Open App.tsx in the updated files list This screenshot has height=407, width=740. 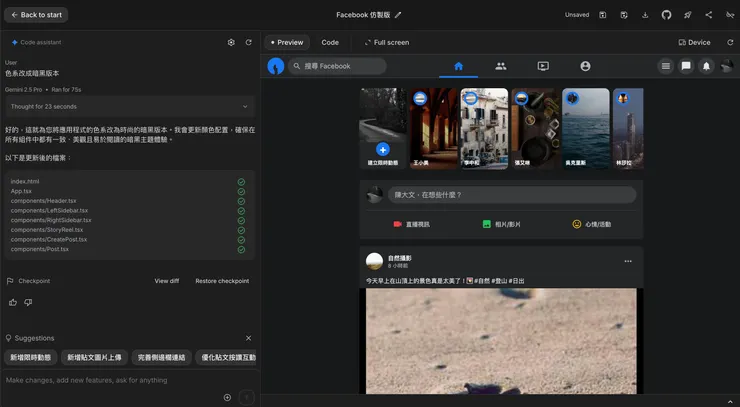tap(21, 191)
